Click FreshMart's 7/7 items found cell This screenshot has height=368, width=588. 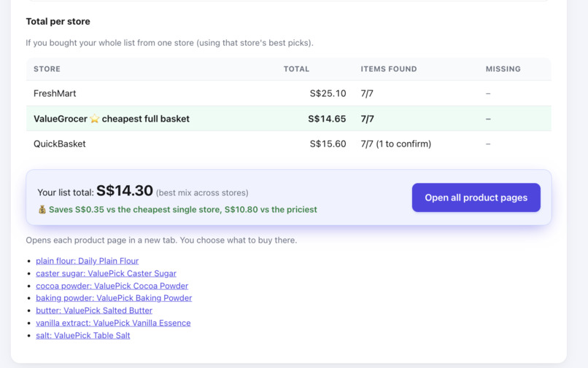[x=367, y=93]
